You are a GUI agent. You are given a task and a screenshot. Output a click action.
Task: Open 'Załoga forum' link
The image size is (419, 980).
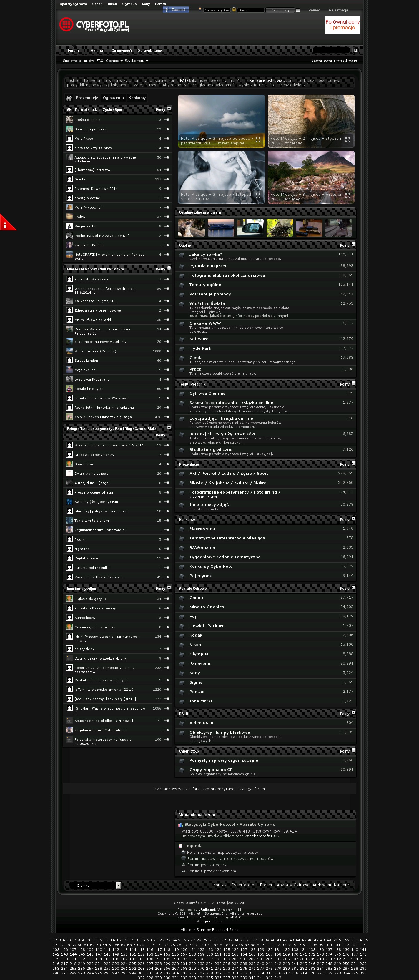252,789
